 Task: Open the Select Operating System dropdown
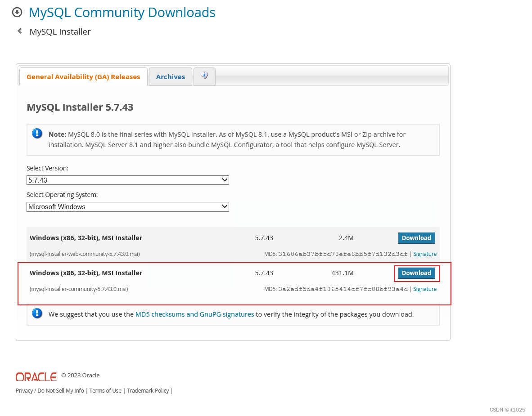point(127,207)
